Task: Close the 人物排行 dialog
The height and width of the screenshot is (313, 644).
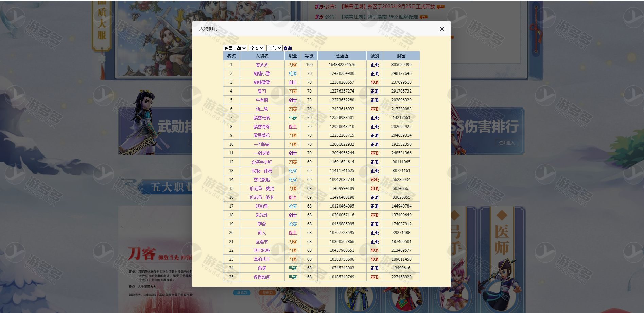Action: point(442,29)
